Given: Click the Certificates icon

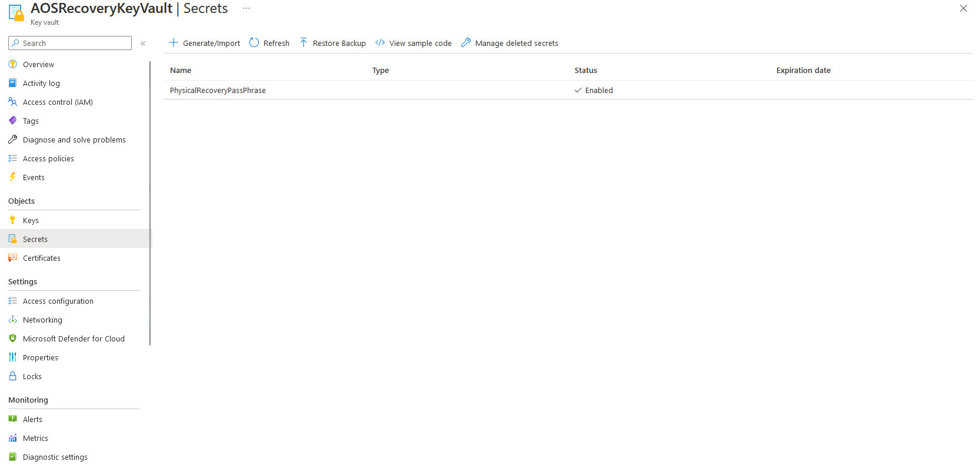Looking at the screenshot, I should coord(12,258).
